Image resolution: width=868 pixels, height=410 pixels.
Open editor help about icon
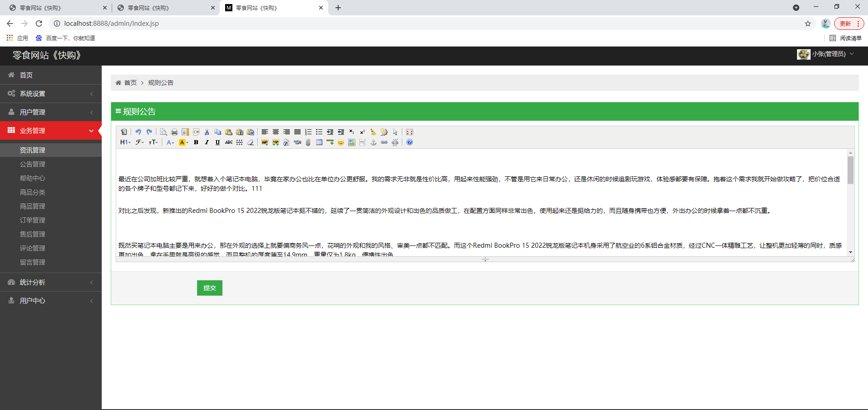410,142
